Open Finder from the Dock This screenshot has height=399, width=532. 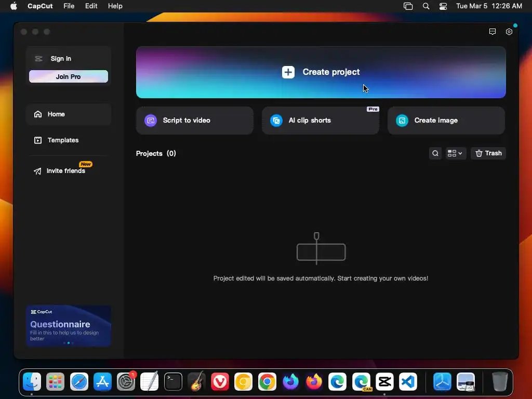click(x=32, y=382)
